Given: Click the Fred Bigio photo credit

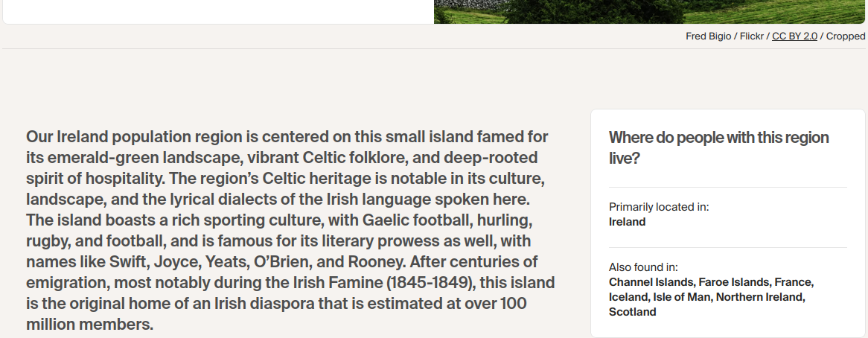Looking at the screenshot, I should (x=709, y=36).
